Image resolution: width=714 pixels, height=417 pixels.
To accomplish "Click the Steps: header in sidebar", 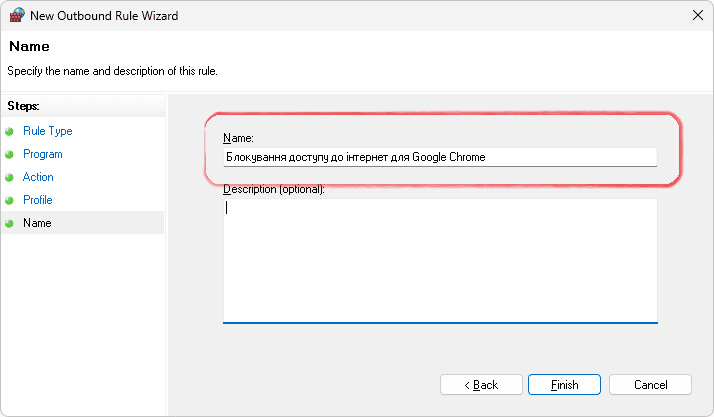I will coord(24,105).
